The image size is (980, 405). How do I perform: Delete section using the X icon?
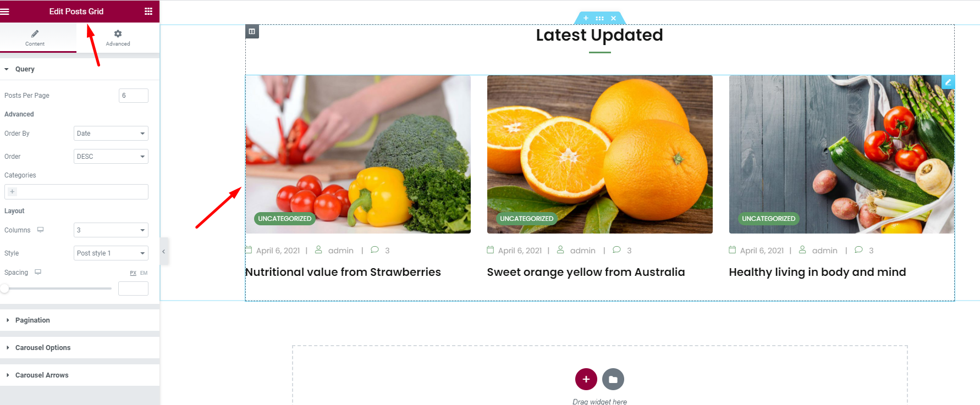coord(613,18)
